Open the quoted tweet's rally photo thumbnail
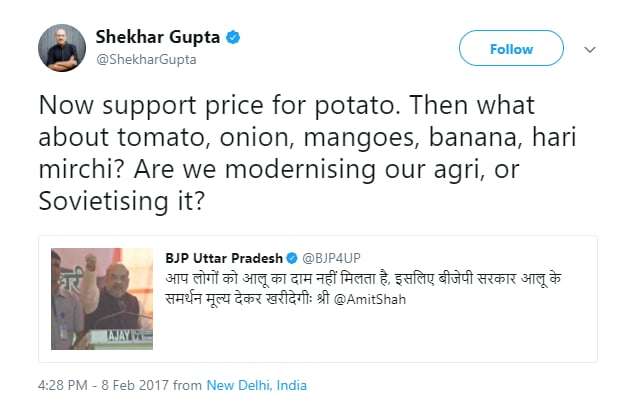 coord(104,297)
